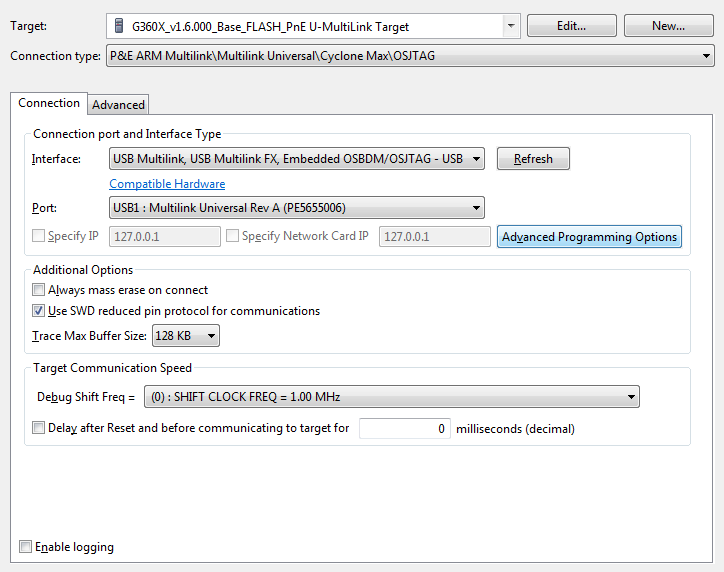This screenshot has width=724, height=572.
Task: Enable Always mass erase on connect
Action: pos(38,290)
